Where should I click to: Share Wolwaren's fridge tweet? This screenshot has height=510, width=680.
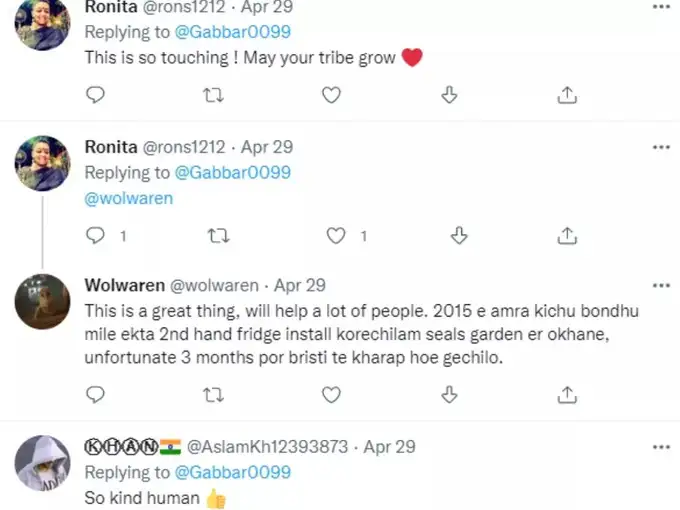tap(567, 396)
